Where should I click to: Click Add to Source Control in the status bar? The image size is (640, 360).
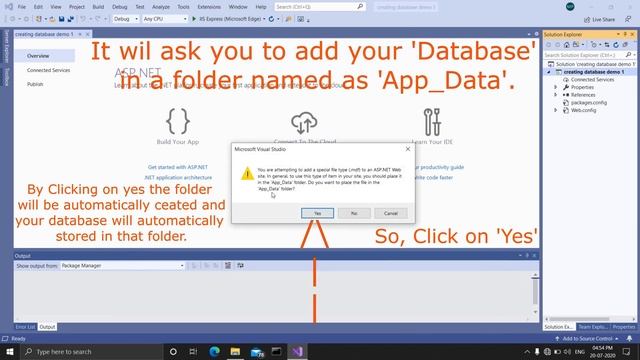click(587, 339)
